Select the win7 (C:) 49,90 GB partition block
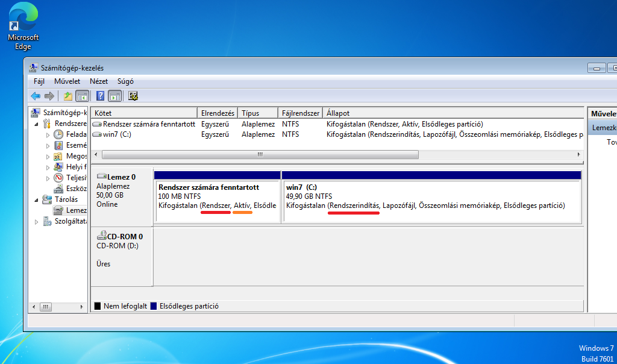This screenshot has width=617, height=364. [x=431, y=196]
